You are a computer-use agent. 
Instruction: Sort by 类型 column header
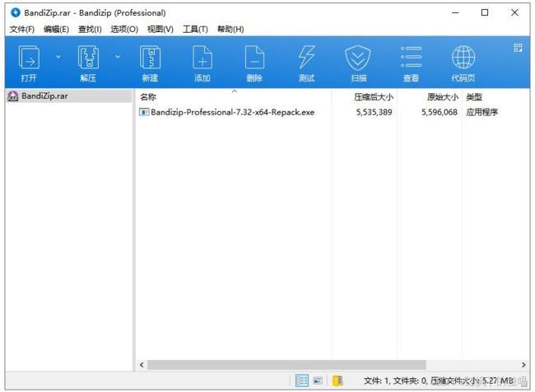coord(495,97)
